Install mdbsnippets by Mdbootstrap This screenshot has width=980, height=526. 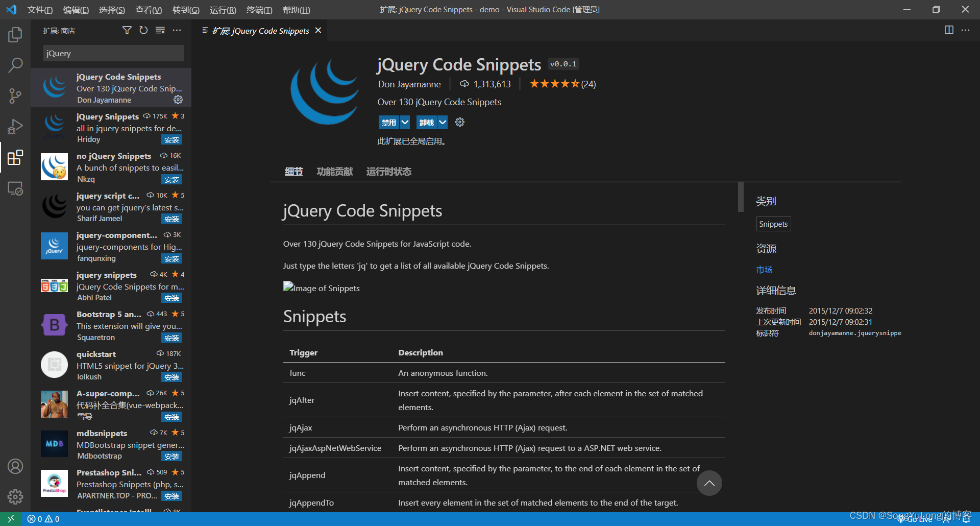tap(172, 457)
